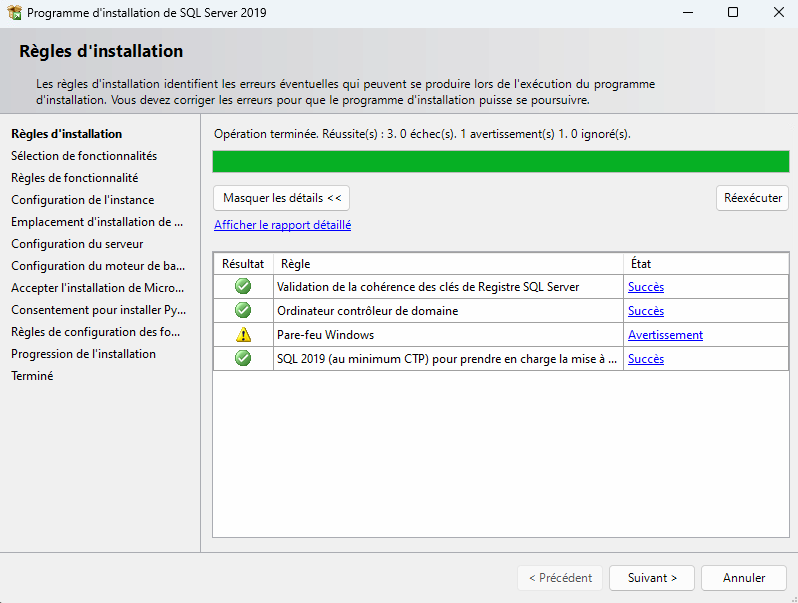Click the success icon for SQL 2019 CTP rule

pos(243,359)
